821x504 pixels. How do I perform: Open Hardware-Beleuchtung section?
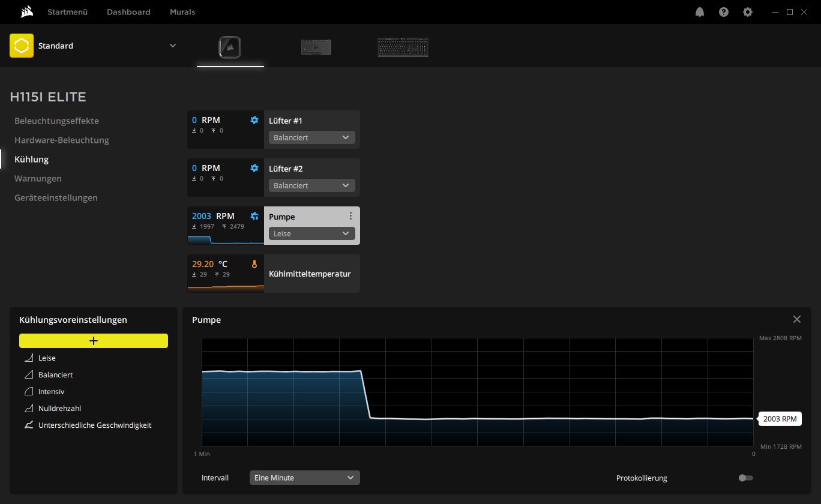pos(62,140)
